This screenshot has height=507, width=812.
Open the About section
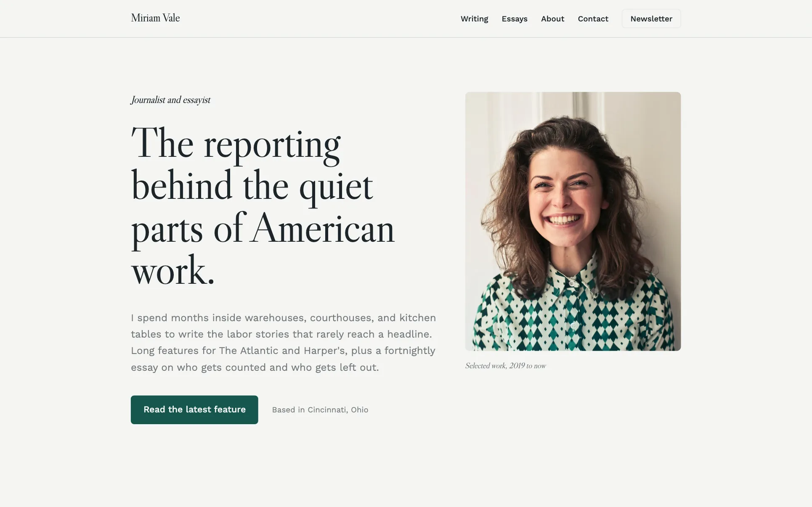pyautogui.click(x=552, y=19)
